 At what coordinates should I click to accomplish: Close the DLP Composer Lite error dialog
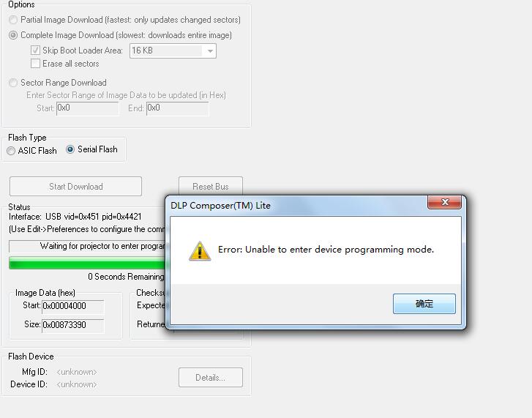tap(444, 203)
